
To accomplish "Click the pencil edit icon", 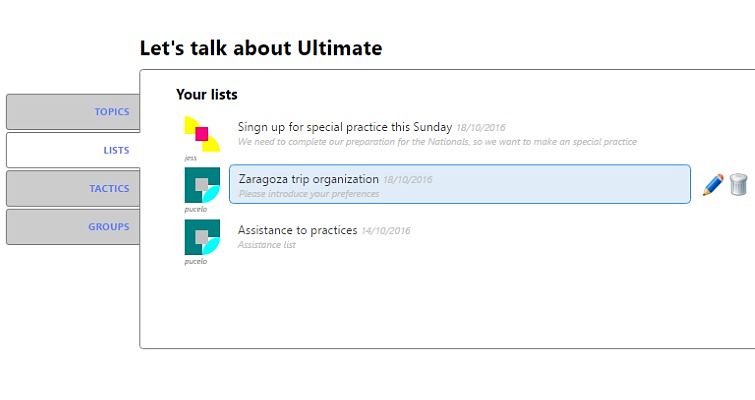I will pyautogui.click(x=713, y=185).
